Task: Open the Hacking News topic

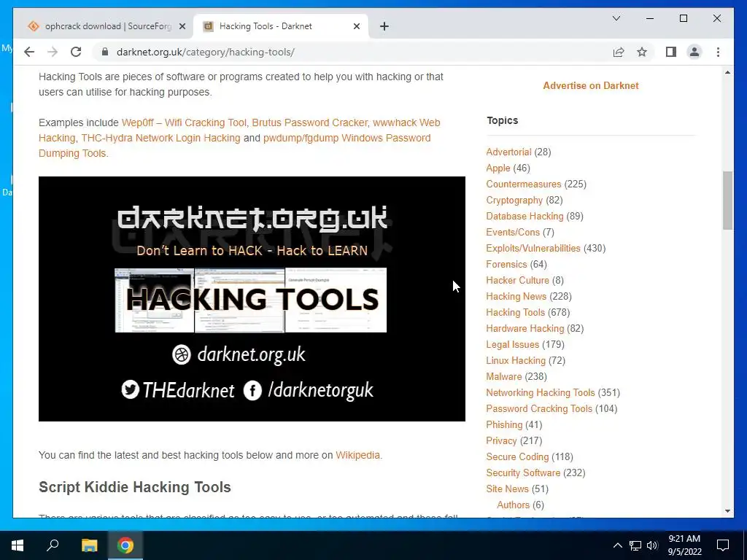Action: coord(516,296)
